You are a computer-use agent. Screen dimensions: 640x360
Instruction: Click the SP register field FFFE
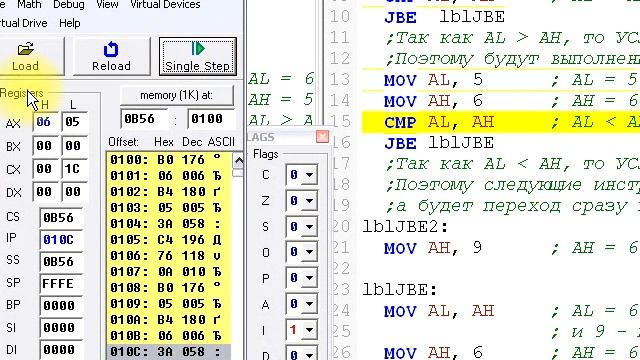click(x=62, y=284)
